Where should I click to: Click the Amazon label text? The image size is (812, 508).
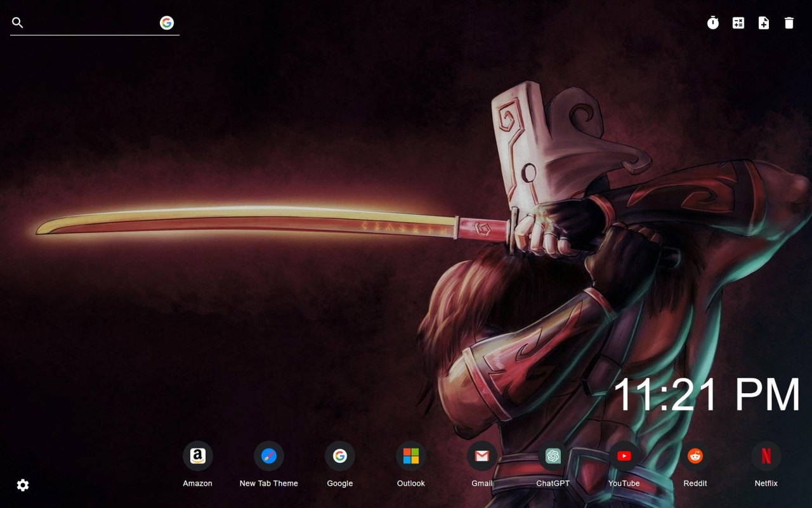coord(198,483)
